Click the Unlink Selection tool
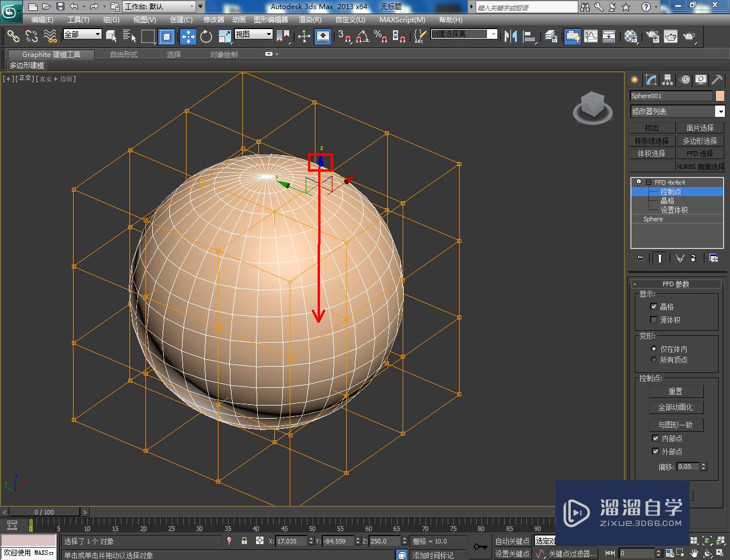 click(32, 36)
